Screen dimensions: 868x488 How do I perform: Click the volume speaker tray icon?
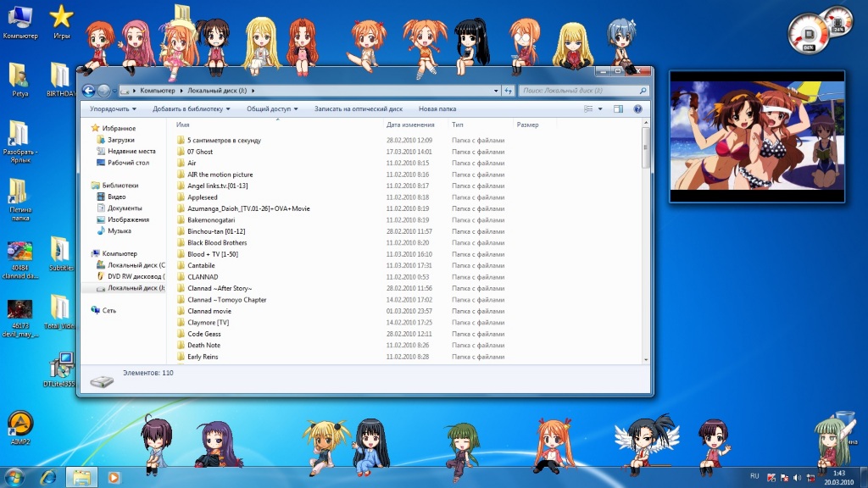click(x=797, y=478)
